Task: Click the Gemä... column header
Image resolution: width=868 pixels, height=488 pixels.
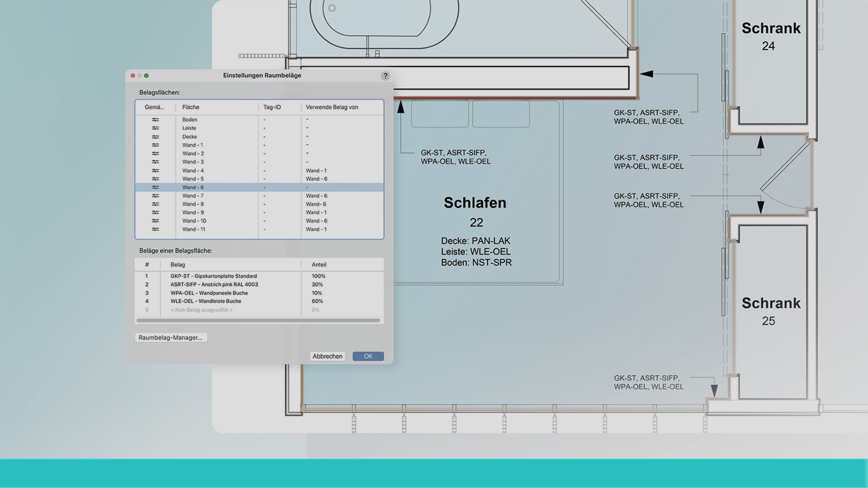Action: [x=155, y=107]
